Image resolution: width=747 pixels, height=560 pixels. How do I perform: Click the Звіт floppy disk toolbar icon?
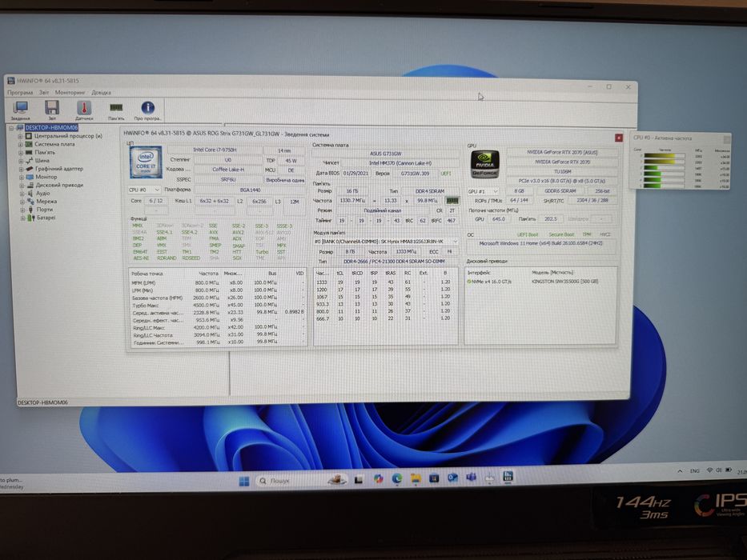(x=52, y=110)
